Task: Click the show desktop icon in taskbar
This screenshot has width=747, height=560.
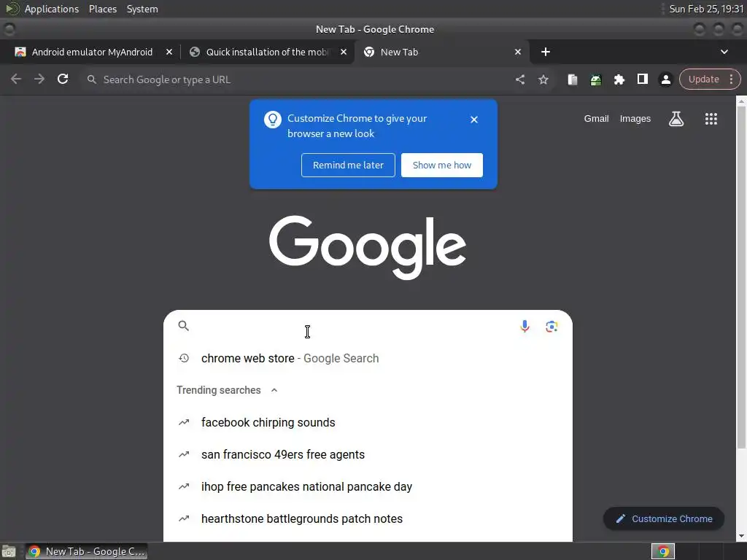Action: tap(9, 551)
